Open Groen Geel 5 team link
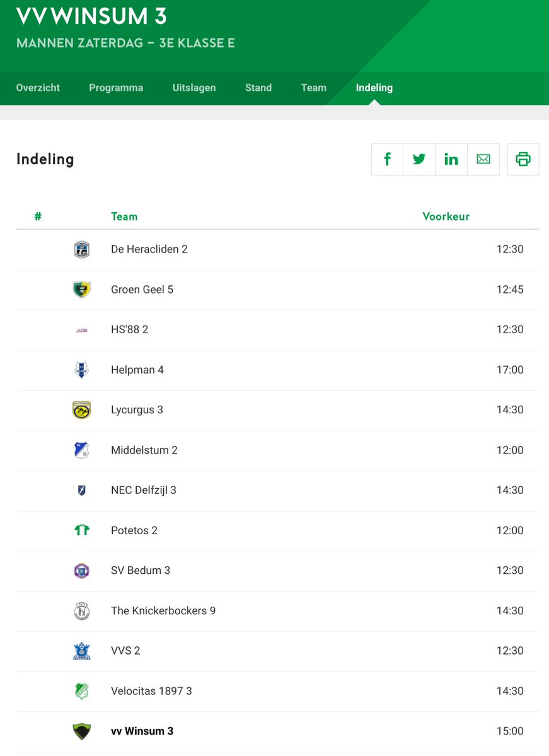This screenshot has height=756, width=549. click(142, 290)
